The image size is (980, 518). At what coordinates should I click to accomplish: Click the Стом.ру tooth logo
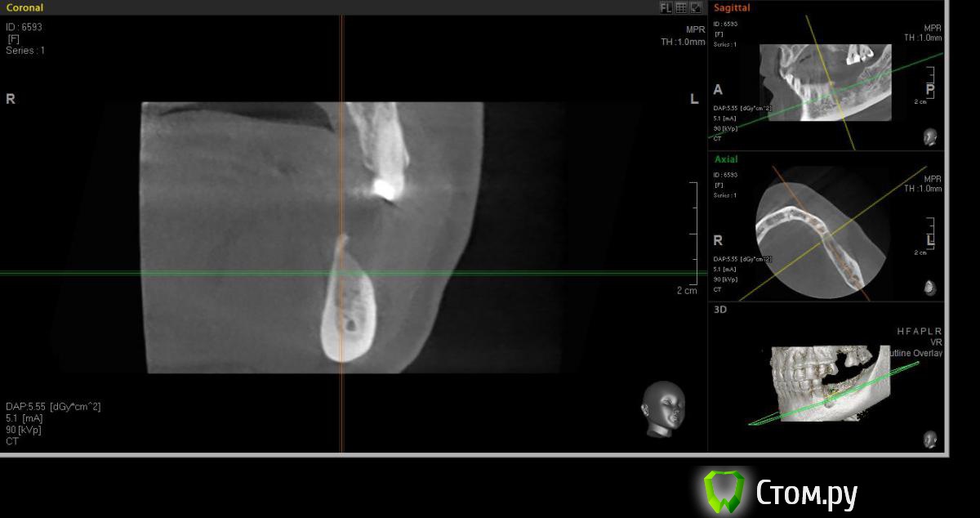click(x=724, y=492)
